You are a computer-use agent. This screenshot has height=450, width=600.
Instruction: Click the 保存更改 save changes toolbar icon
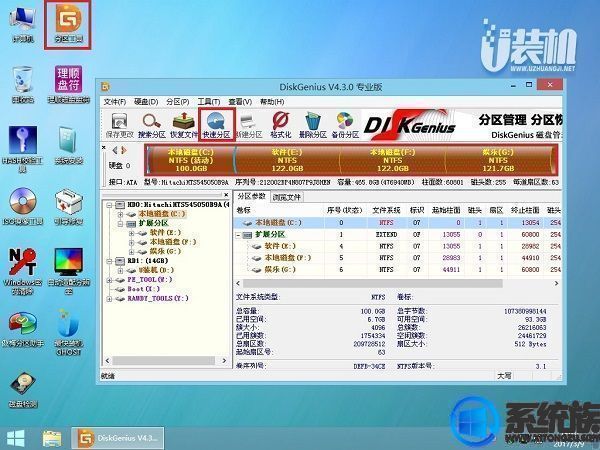(x=119, y=125)
